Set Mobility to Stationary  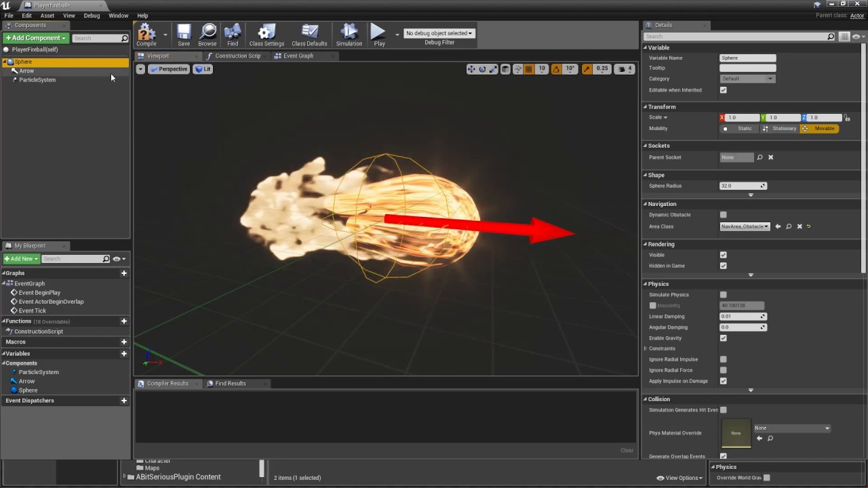tap(780, 129)
